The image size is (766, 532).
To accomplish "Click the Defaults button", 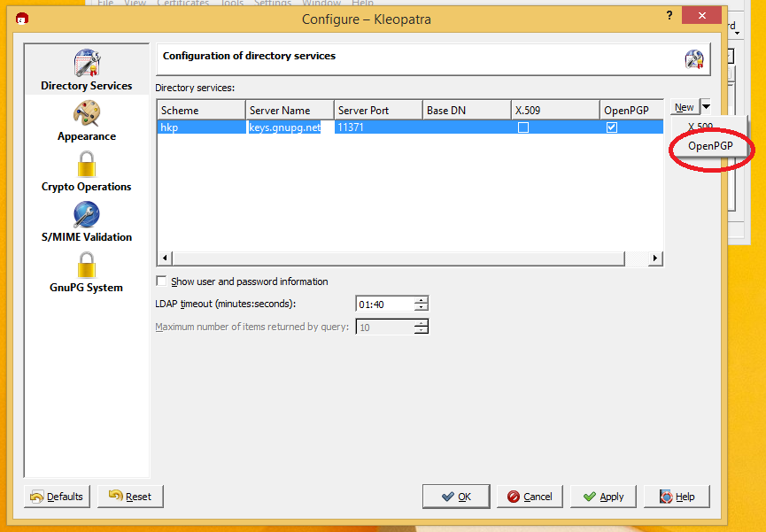I will coord(58,497).
